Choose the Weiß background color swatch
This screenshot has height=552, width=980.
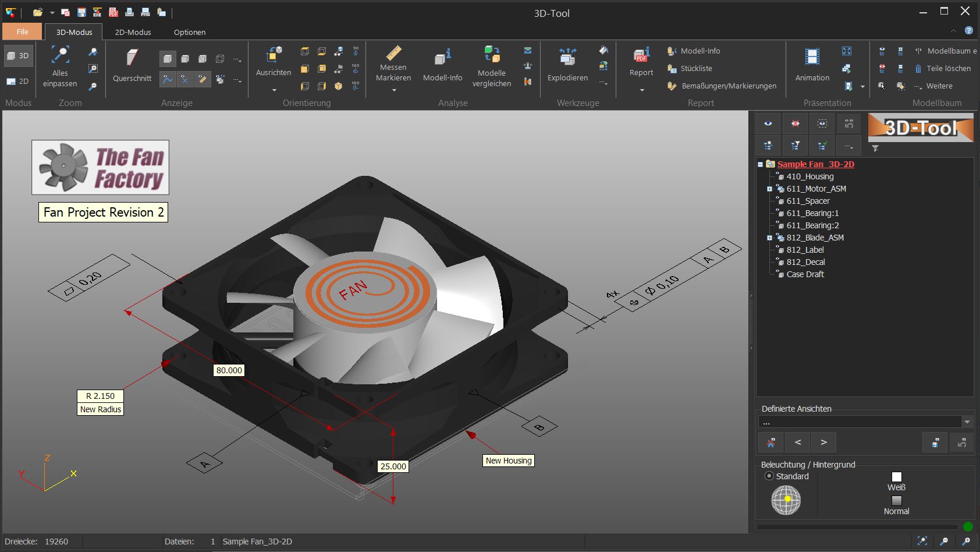click(x=897, y=476)
